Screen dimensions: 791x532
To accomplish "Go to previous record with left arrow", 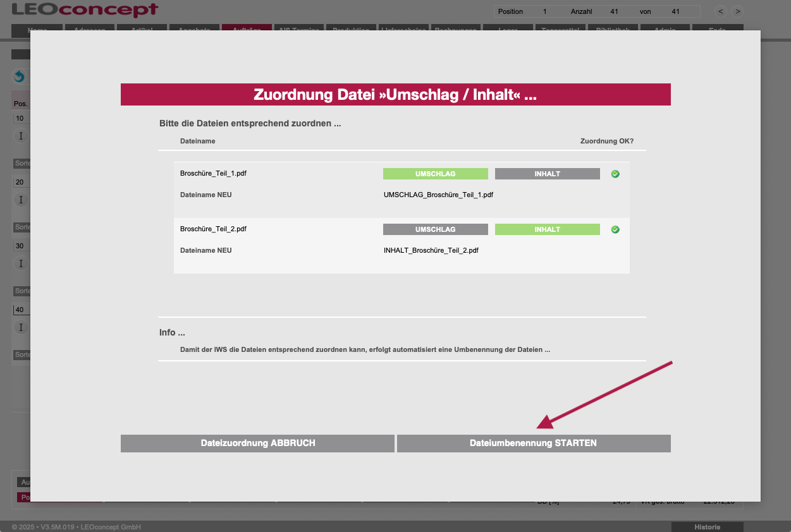I will (x=721, y=11).
